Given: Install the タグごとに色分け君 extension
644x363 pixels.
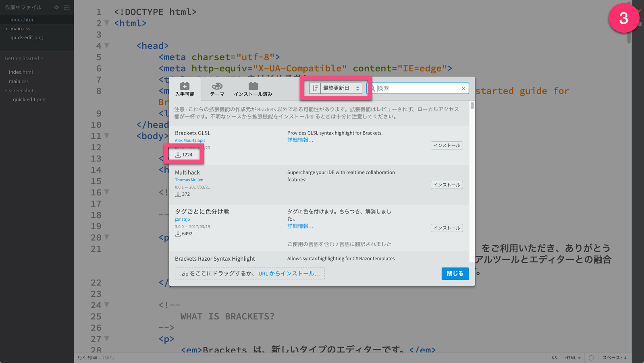Looking at the screenshot, I should pyautogui.click(x=447, y=228).
